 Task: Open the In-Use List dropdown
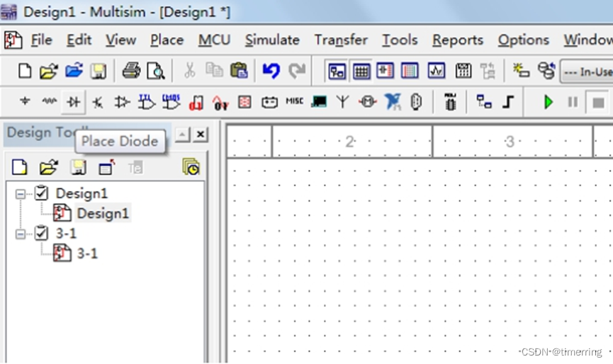(586, 72)
